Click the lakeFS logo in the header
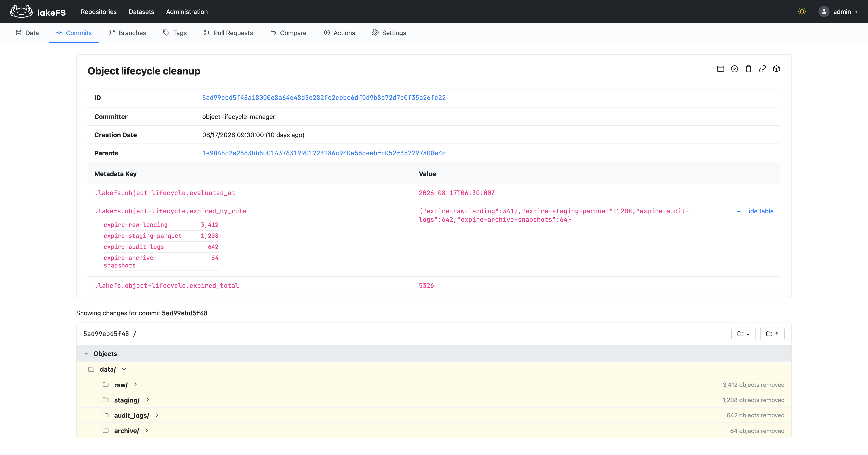868x455 pixels. point(38,11)
